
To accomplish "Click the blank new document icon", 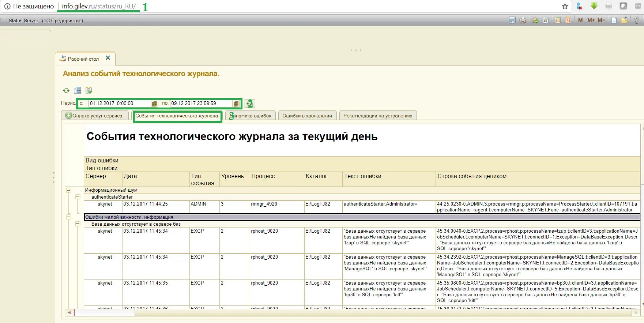I will click(614, 20).
